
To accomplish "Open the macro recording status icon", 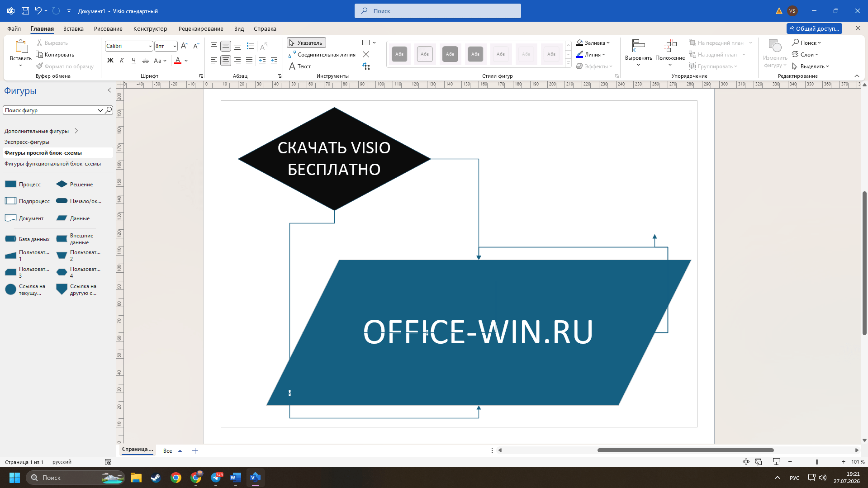I will [x=108, y=462].
